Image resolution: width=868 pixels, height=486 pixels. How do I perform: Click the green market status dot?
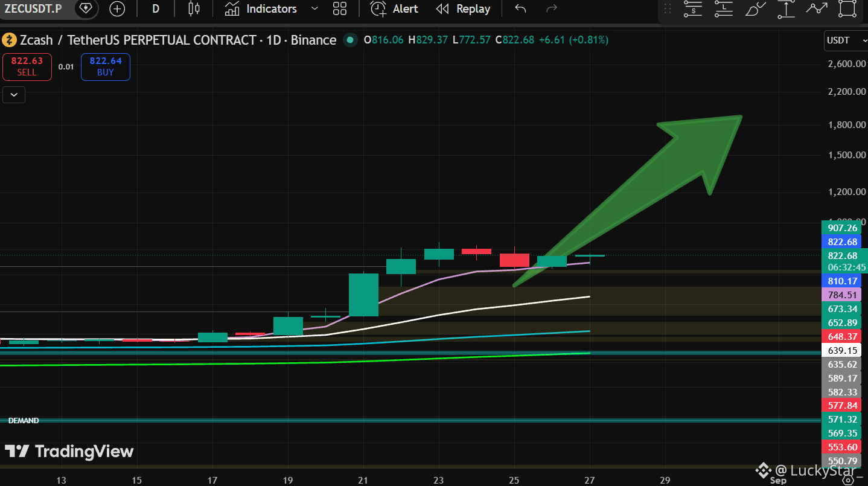[x=349, y=40]
